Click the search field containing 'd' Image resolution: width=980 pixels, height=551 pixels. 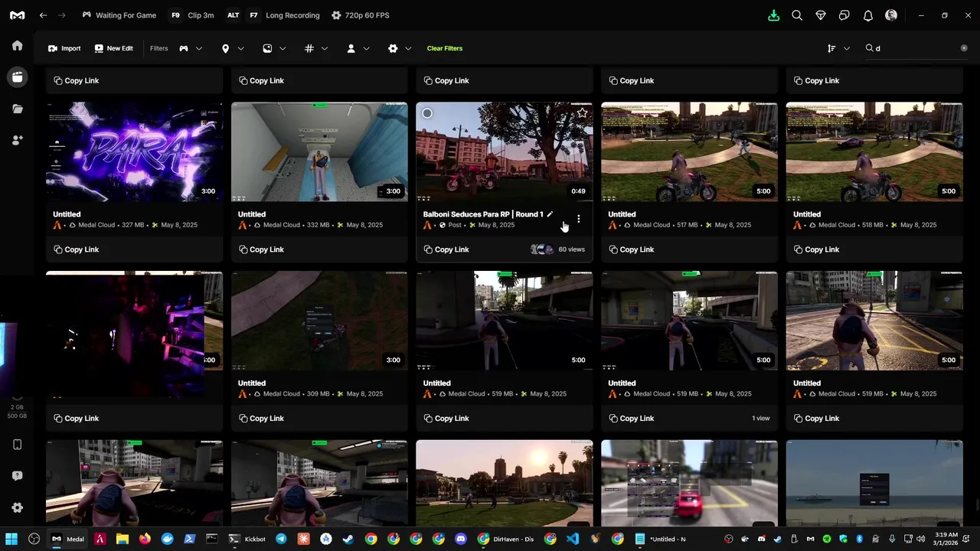pyautogui.click(x=916, y=48)
